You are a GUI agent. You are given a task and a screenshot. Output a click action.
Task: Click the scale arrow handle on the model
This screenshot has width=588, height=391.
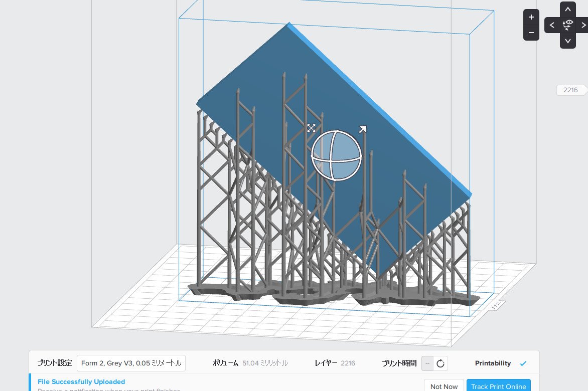point(362,130)
